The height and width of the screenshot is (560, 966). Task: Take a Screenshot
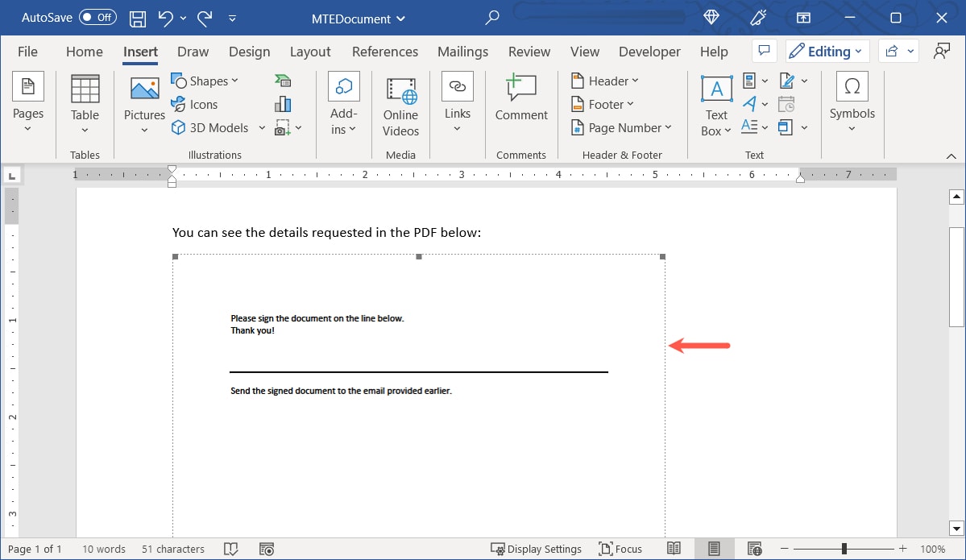pyautogui.click(x=281, y=127)
